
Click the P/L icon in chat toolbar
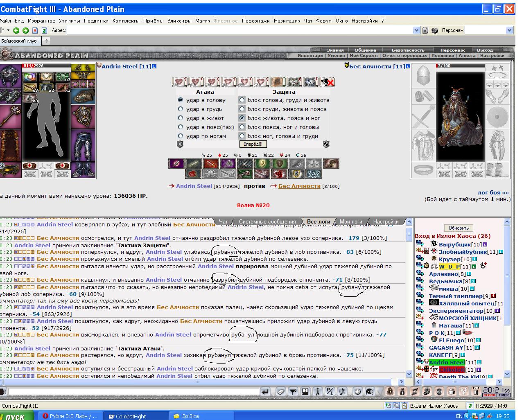[330, 392]
